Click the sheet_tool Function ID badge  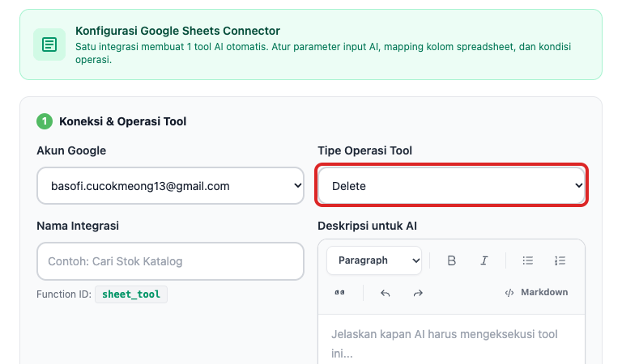[131, 294]
